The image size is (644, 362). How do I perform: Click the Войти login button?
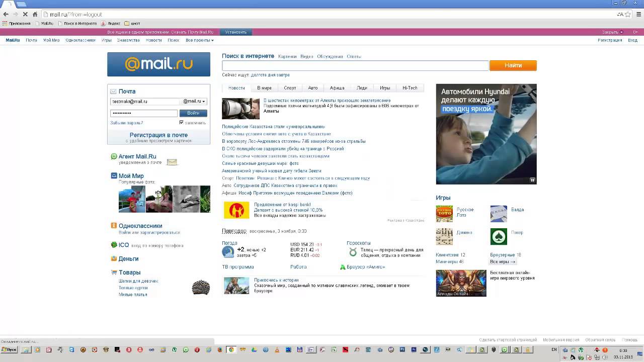tap(193, 113)
